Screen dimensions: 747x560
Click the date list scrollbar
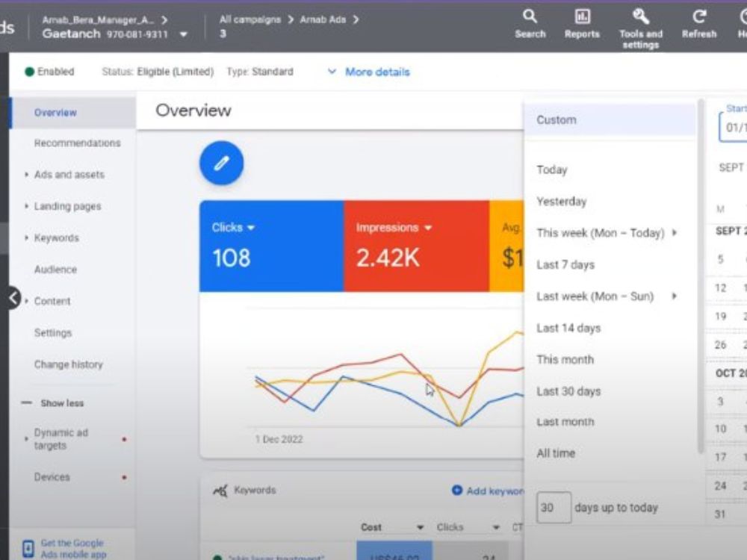pos(701,276)
